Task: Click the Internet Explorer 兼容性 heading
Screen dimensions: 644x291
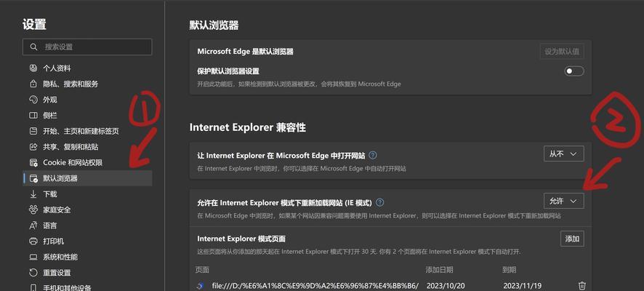Action: (248, 127)
